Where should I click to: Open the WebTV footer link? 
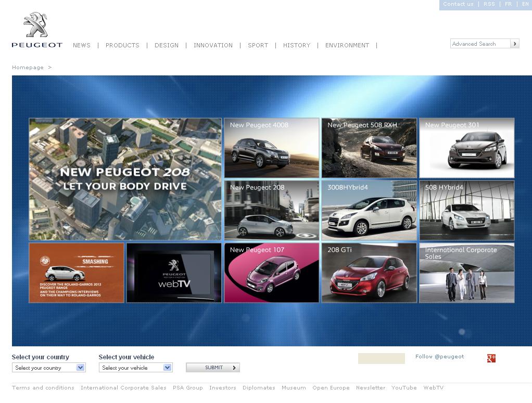click(434, 388)
